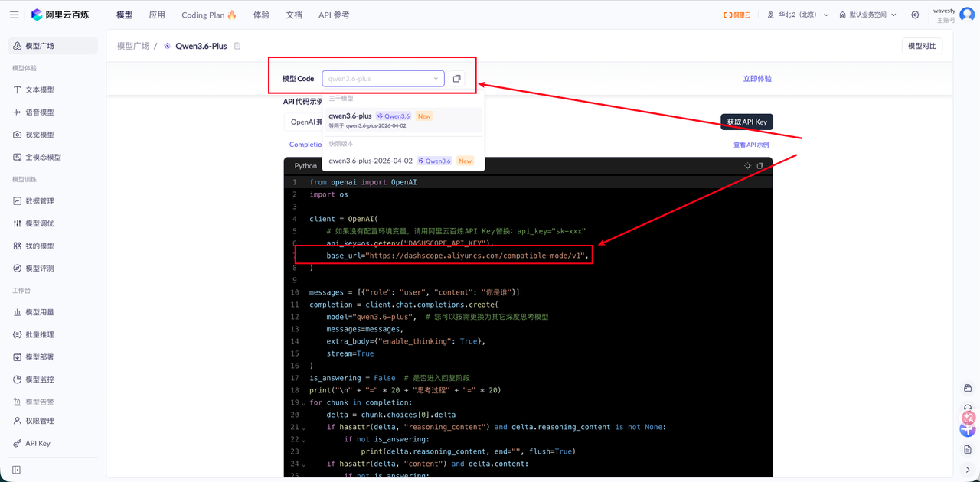
Task: Open 模型监控 in the sidebar
Action: (x=53, y=379)
